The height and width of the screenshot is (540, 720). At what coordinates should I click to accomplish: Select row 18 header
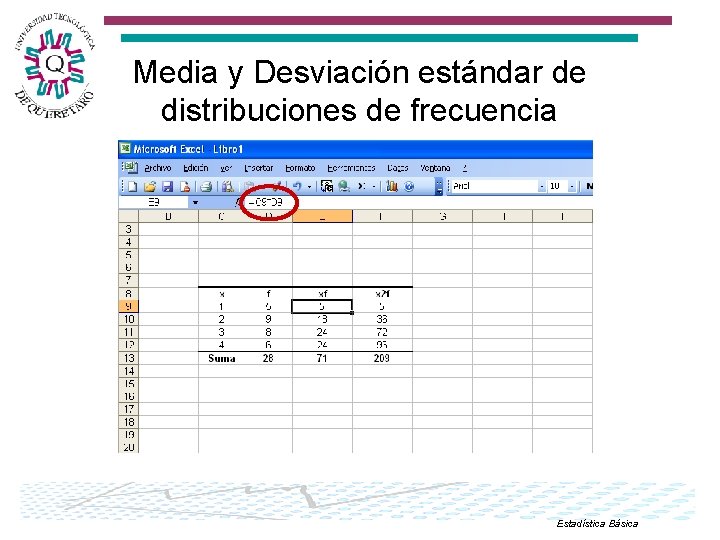click(128, 422)
